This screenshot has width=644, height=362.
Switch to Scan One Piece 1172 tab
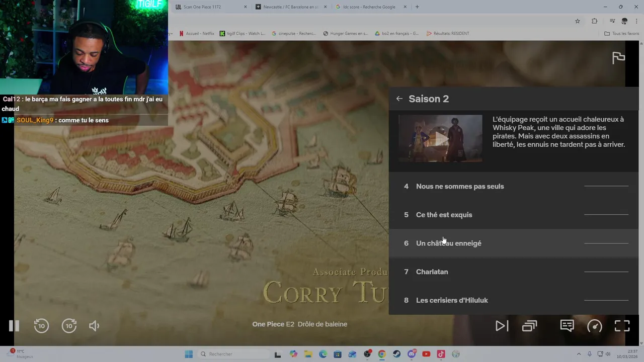(210, 7)
